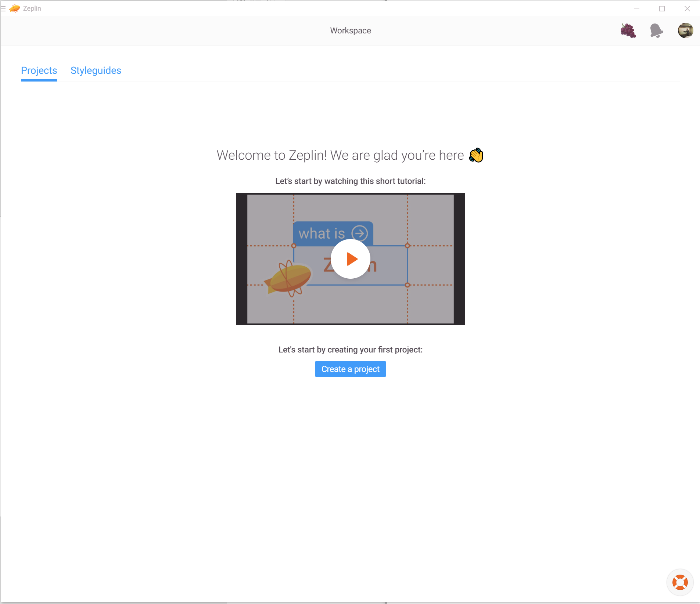Close the Zeplin window

[x=687, y=8]
